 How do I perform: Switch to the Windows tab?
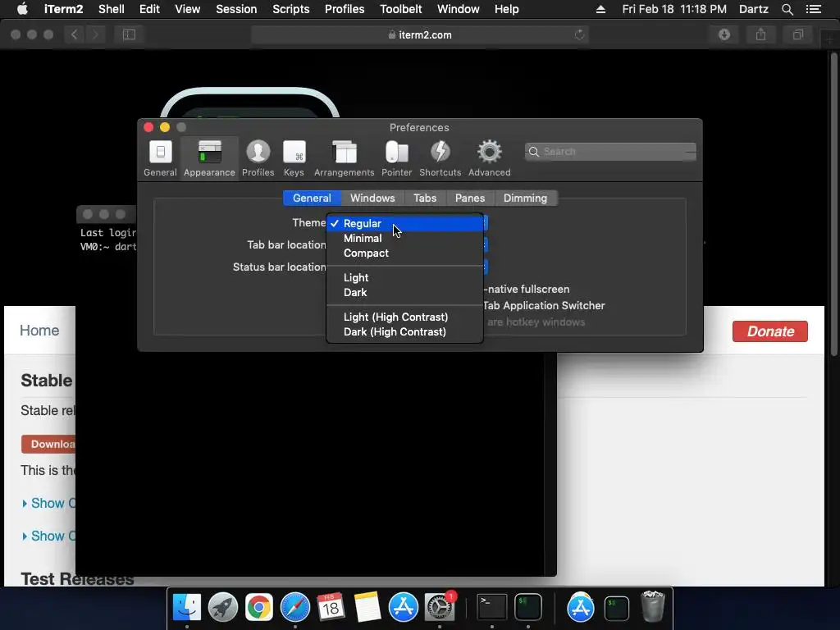[372, 199]
